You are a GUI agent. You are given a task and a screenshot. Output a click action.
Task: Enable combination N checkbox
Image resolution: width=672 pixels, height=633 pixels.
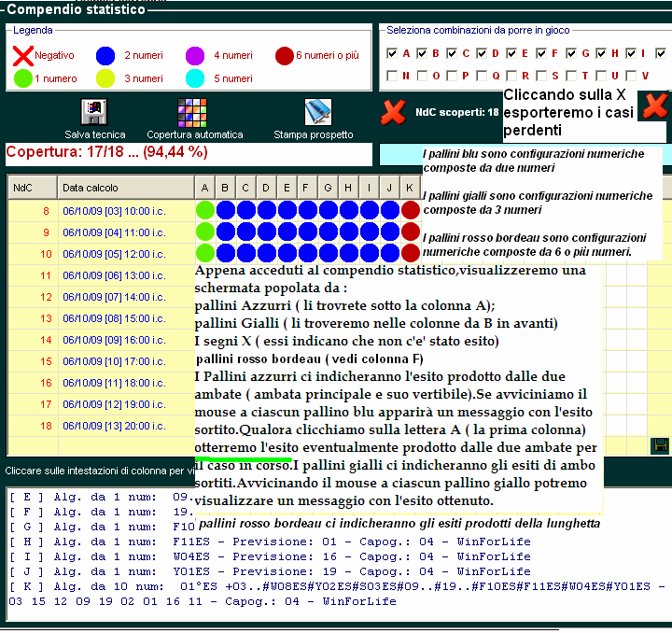pyautogui.click(x=392, y=75)
